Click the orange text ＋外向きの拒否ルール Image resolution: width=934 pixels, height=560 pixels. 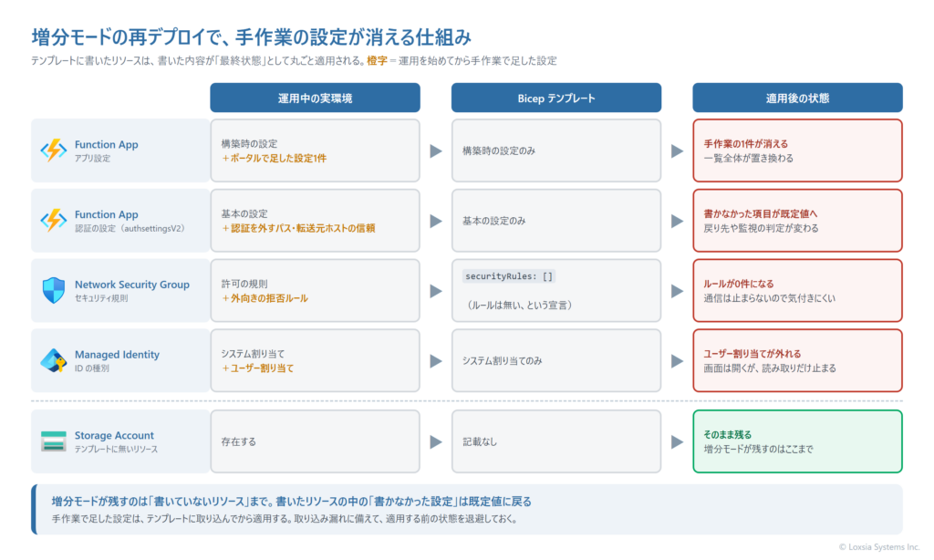click(x=265, y=298)
